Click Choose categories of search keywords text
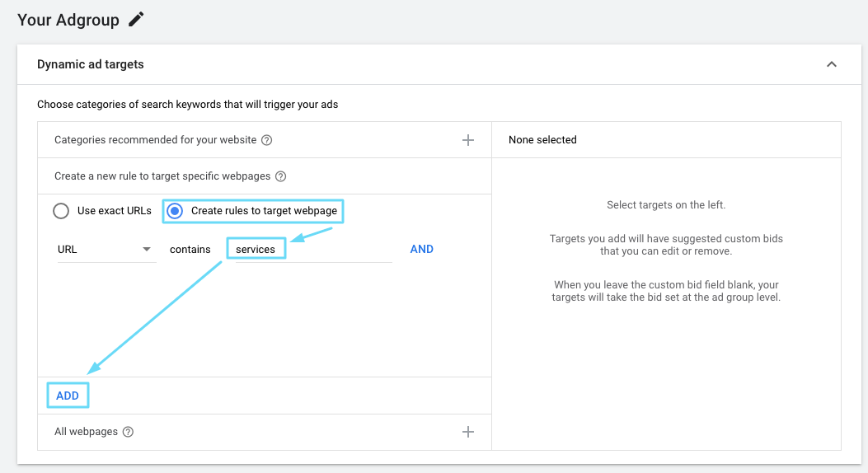The width and height of the screenshot is (868, 473). [188, 105]
